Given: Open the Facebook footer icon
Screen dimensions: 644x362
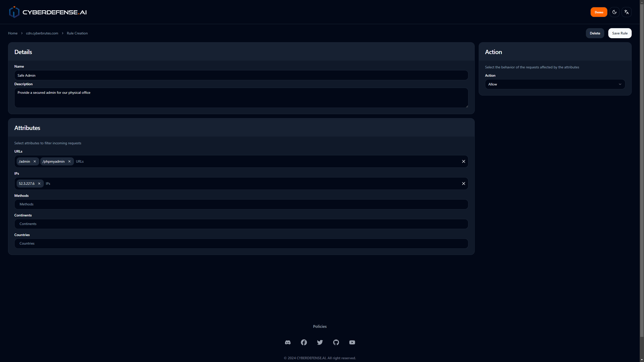Looking at the screenshot, I should (x=304, y=342).
